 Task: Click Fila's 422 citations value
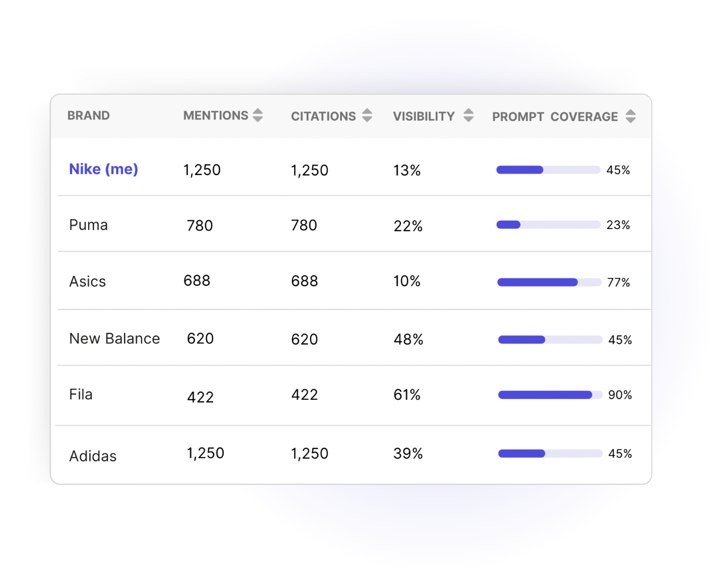click(x=305, y=395)
